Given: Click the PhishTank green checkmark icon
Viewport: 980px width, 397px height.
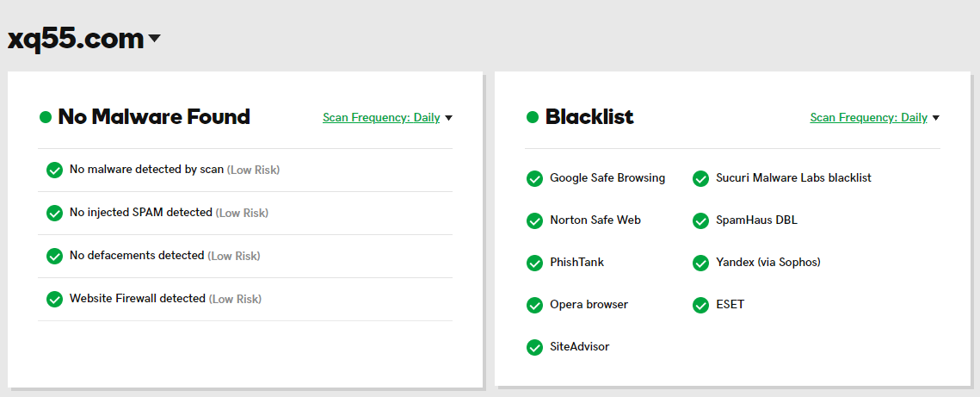Looking at the screenshot, I should (534, 263).
